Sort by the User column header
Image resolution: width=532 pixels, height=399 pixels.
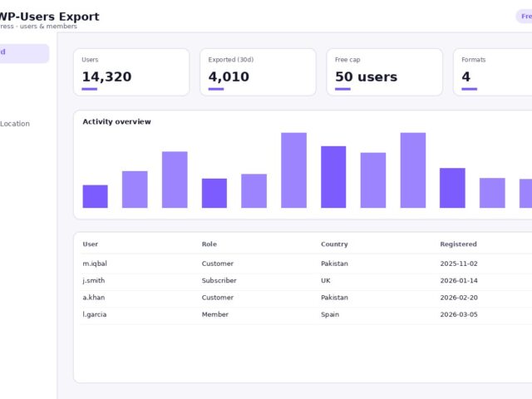click(x=91, y=244)
